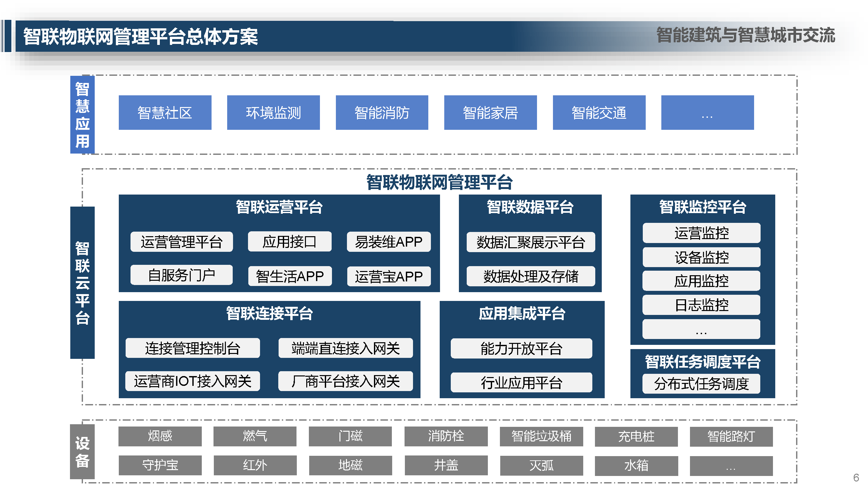The width and height of the screenshot is (868, 488).
Task: Select the 连接管理控制台 box
Action: click(193, 348)
